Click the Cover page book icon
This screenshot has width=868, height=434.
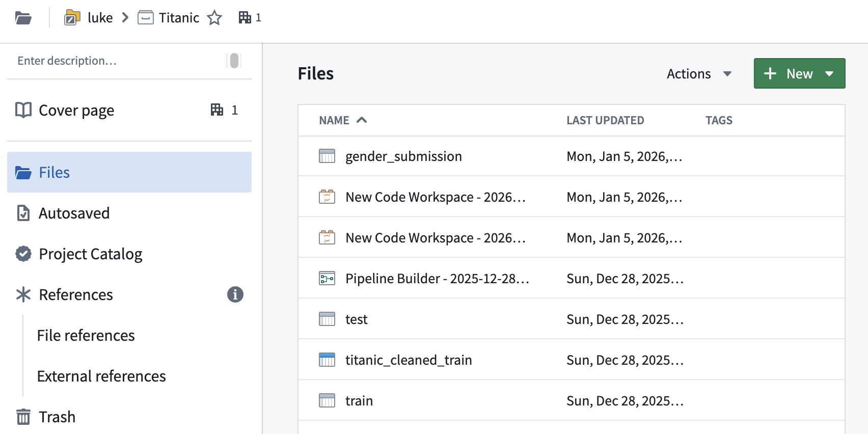pos(23,110)
